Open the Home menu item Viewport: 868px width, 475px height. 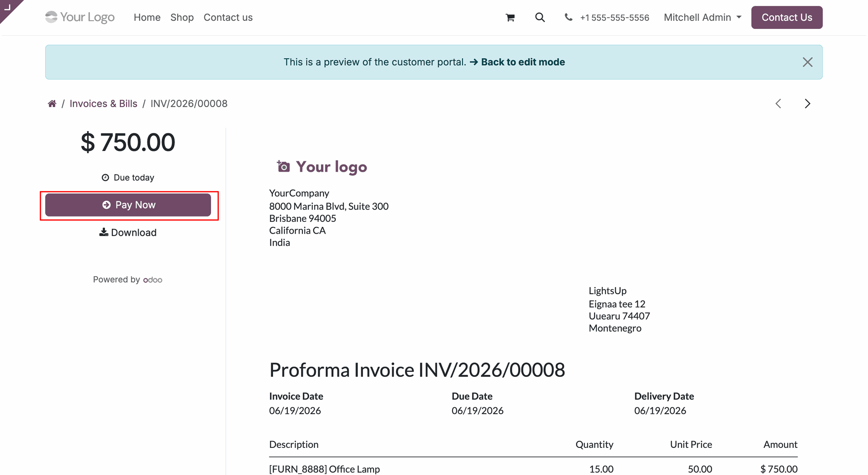click(147, 17)
